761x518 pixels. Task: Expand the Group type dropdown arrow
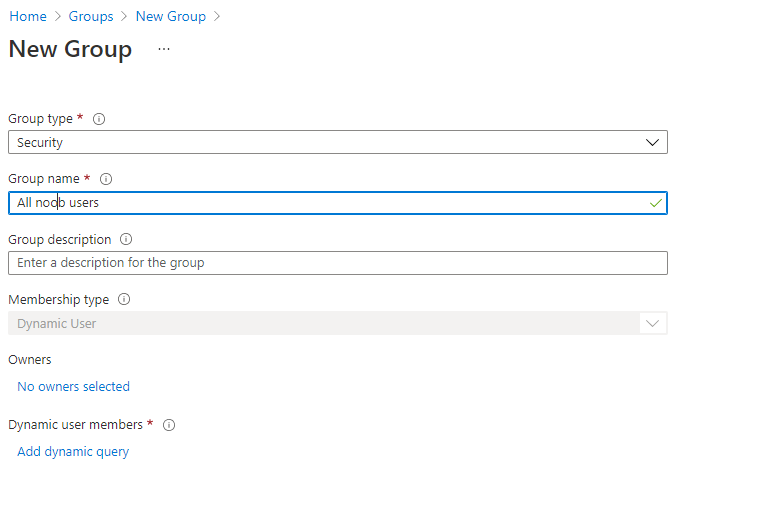tap(652, 142)
